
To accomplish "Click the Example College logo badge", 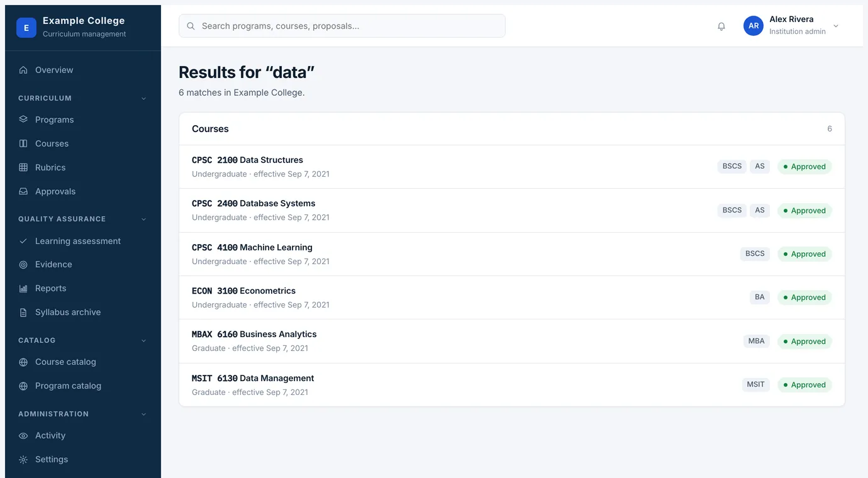I will click(26, 28).
